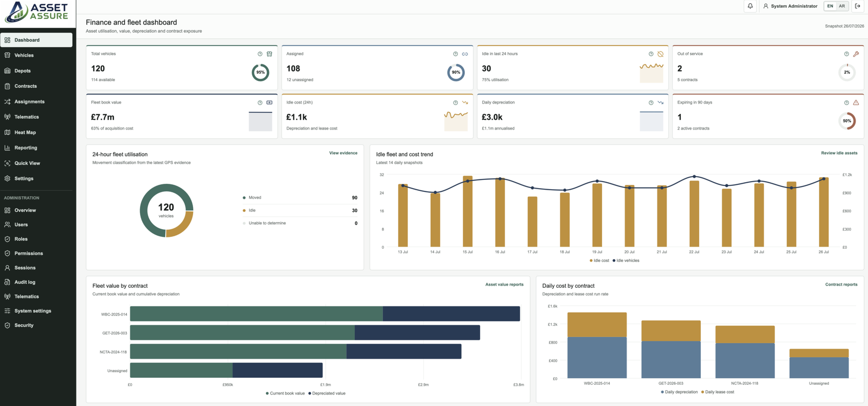Click the Audit log icon in sidebar

coord(7,282)
